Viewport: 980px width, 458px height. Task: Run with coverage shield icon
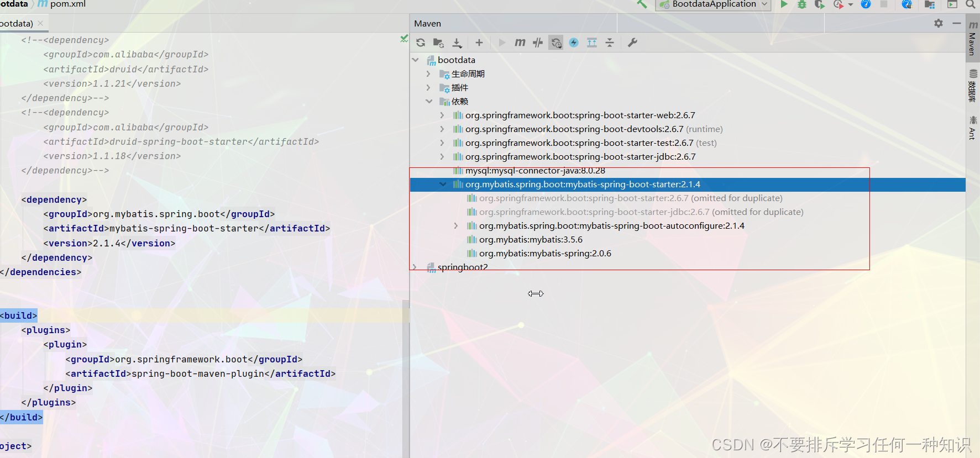click(819, 4)
